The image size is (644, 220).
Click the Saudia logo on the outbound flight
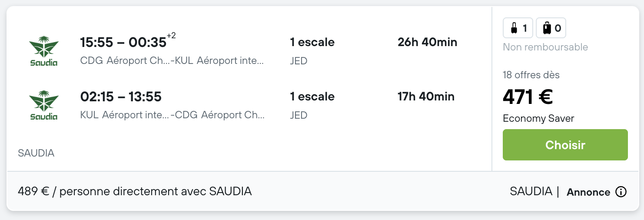tap(44, 51)
